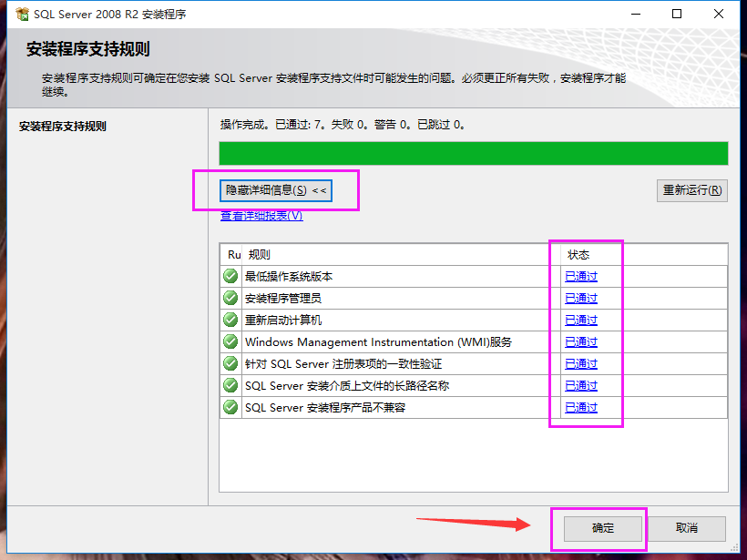This screenshot has height=560, width=747.
Task: Click the green check icon for 长路径名称 rule
Action: click(x=230, y=386)
